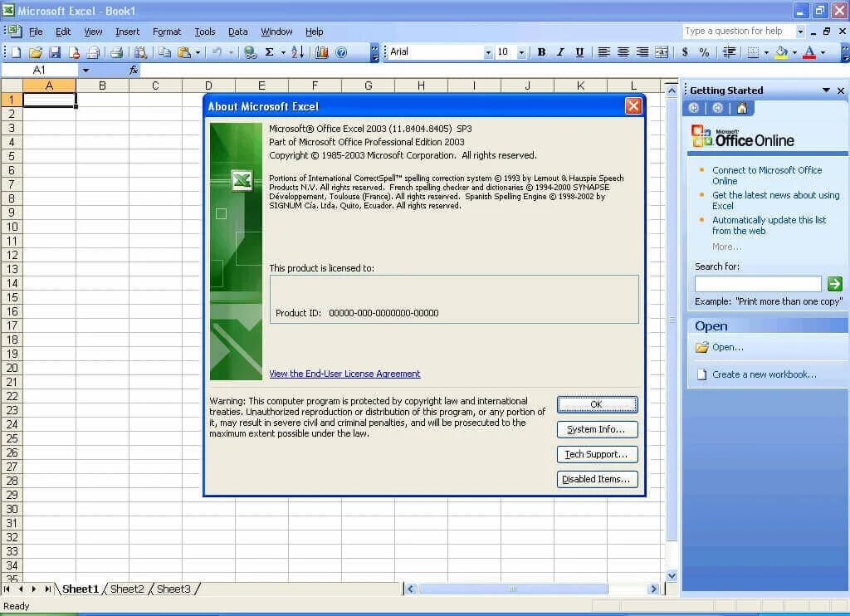Sort Ascending with A-Z icon
This screenshot has width=850, height=616.
pyautogui.click(x=298, y=52)
